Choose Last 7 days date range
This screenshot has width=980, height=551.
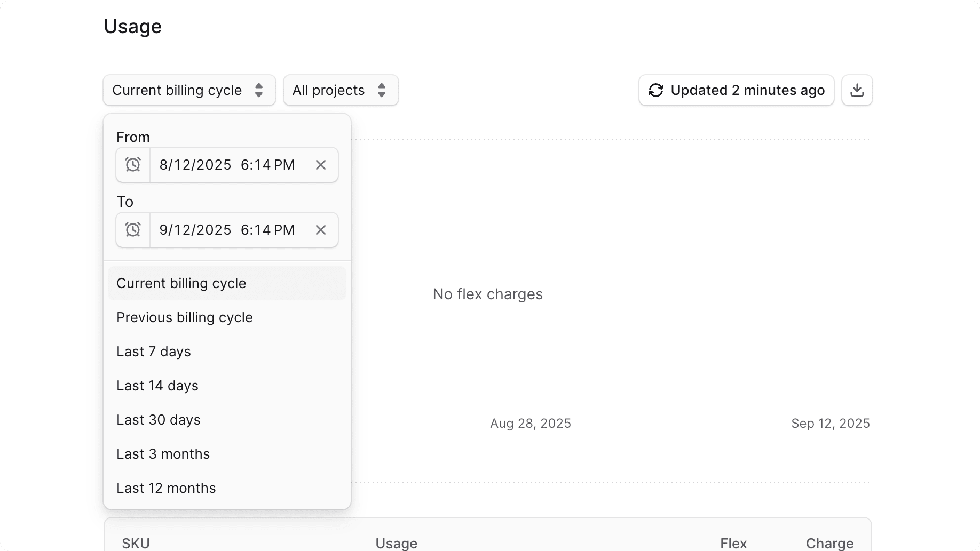pyautogui.click(x=153, y=352)
